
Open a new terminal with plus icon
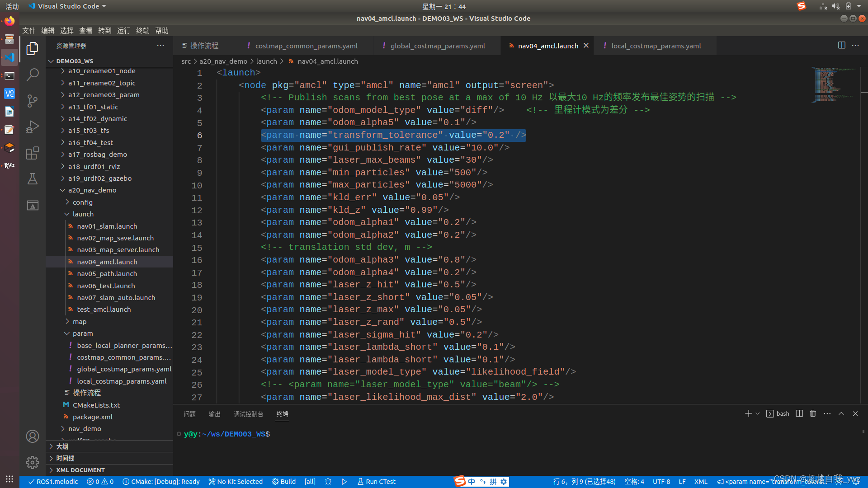748,413
